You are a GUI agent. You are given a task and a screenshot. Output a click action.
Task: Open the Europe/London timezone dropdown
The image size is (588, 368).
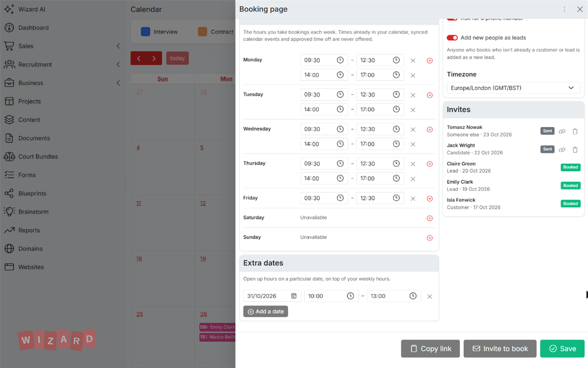[514, 88]
